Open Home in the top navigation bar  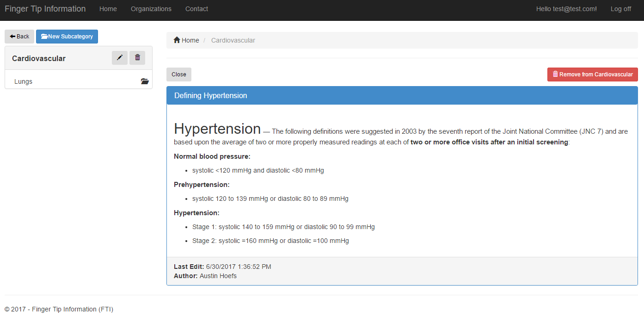click(x=108, y=9)
